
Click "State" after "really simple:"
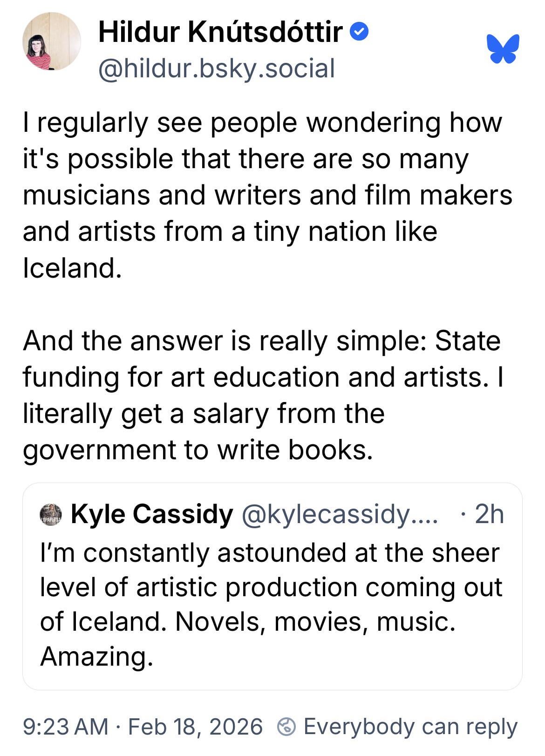point(468,341)
